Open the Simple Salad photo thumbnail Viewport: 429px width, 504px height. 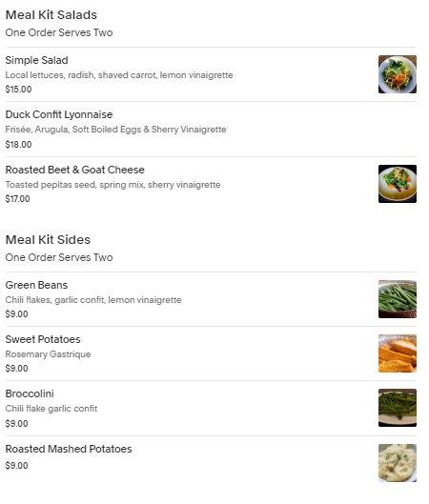(x=398, y=74)
